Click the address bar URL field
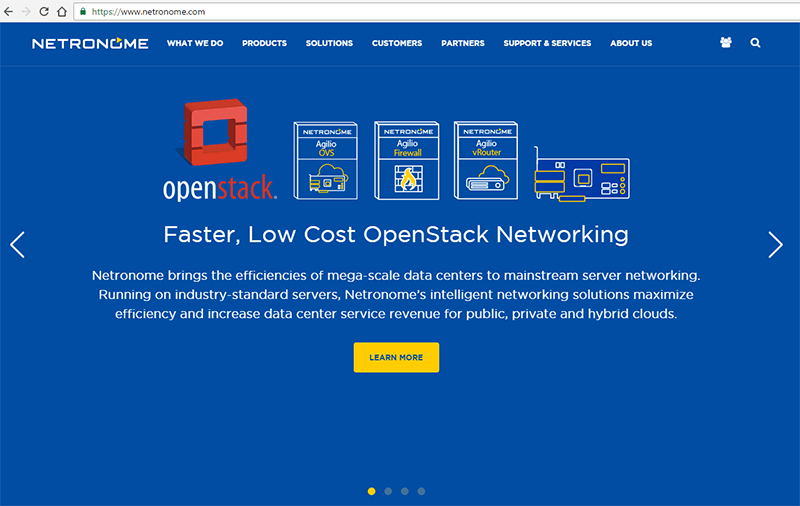800x506 pixels. pyautogui.click(x=439, y=11)
